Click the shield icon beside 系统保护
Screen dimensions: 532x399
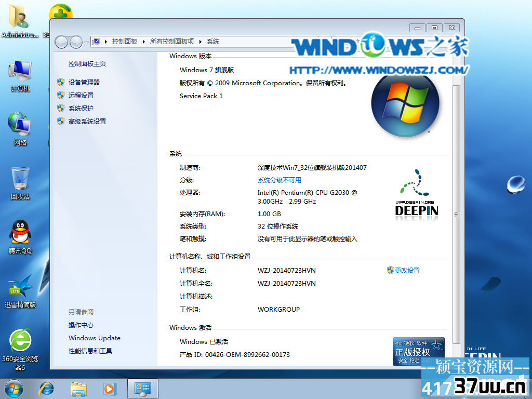[61, 108]
